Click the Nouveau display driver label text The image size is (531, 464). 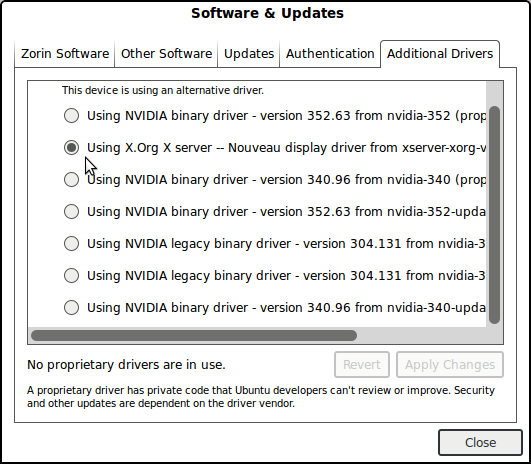(286, 148)
